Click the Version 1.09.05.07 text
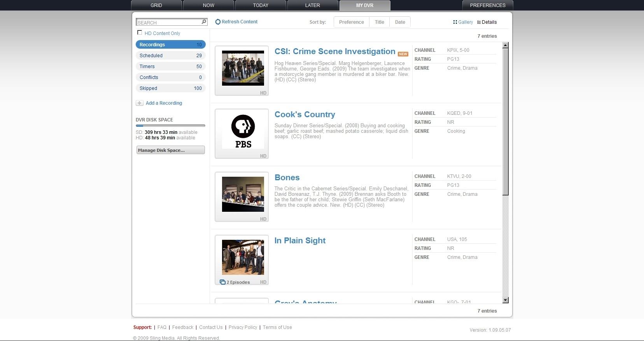Viewport: 644px width, 341px height. tap(490, 330)
